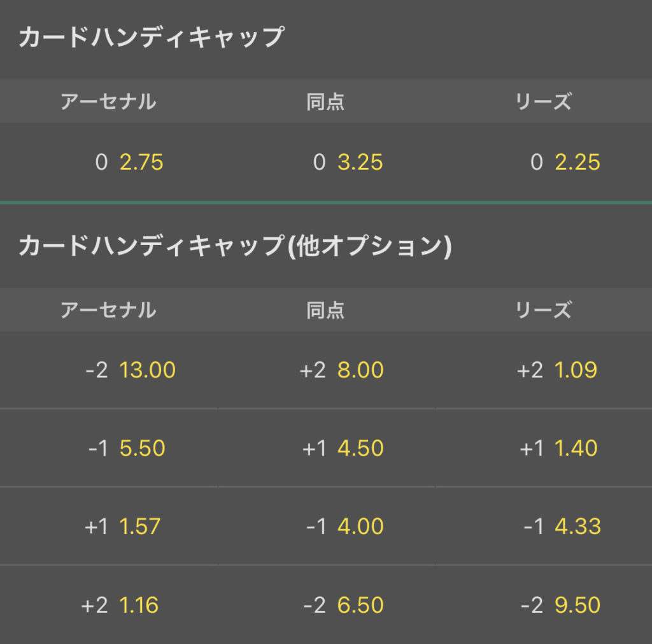652x644 pixels.
Task: Bet on Arsenal -2 at odds 13.00
Action: click(x=130, y=370)
